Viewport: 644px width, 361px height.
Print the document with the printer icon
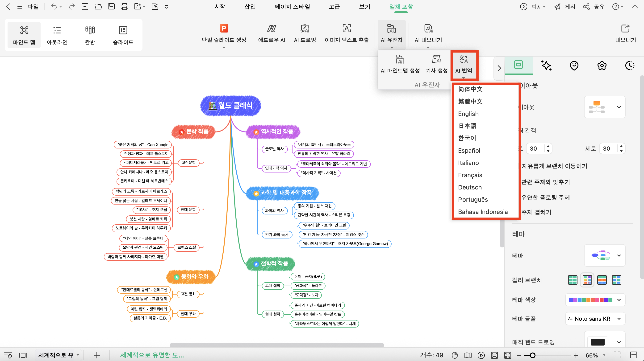pyautogui.click(x=124, y=7)
